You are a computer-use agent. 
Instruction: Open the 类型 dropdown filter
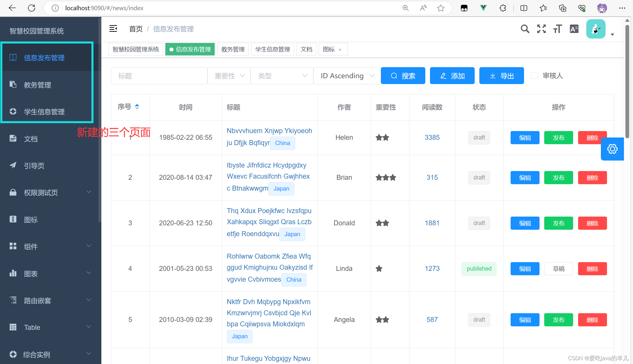(282, 76)
